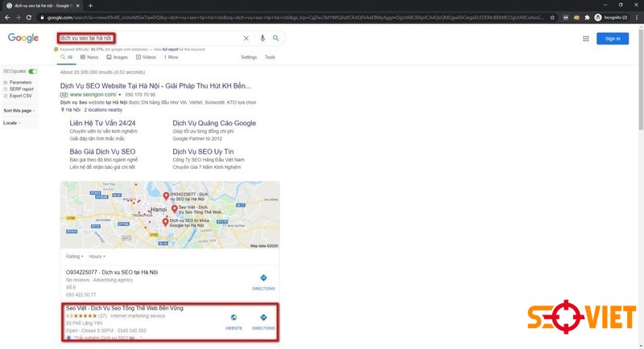Click the About 20,300,000 results text

(x=102, y=72)
